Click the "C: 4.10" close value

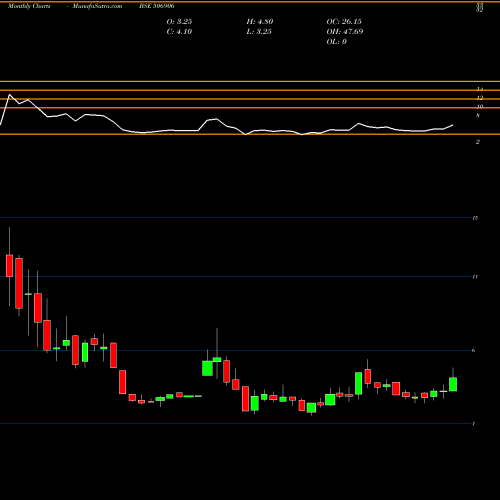coord(179,32)
